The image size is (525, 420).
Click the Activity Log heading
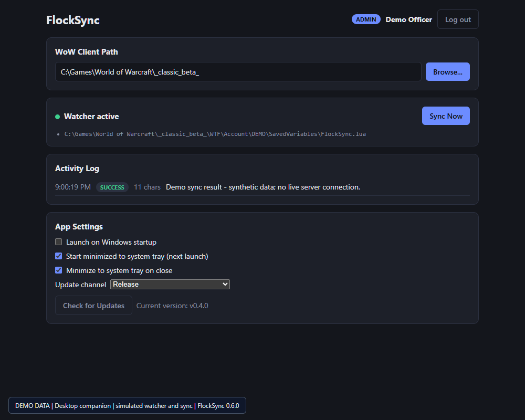tap(77, 168)
